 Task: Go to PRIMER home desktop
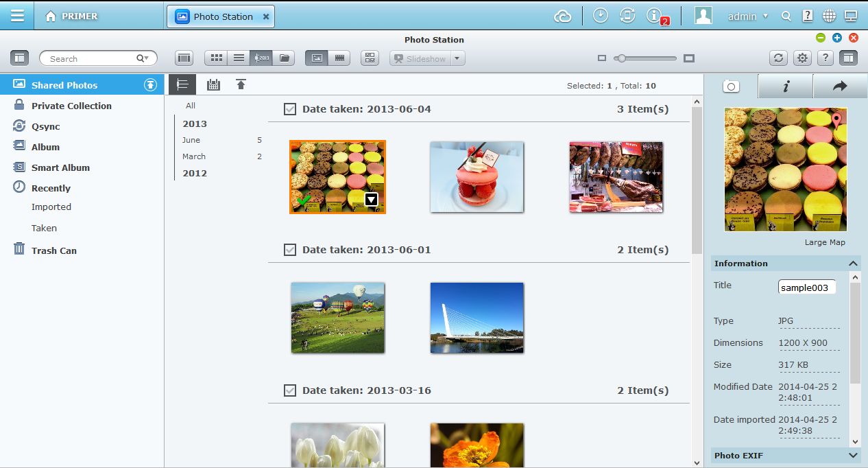coord(71,16)
